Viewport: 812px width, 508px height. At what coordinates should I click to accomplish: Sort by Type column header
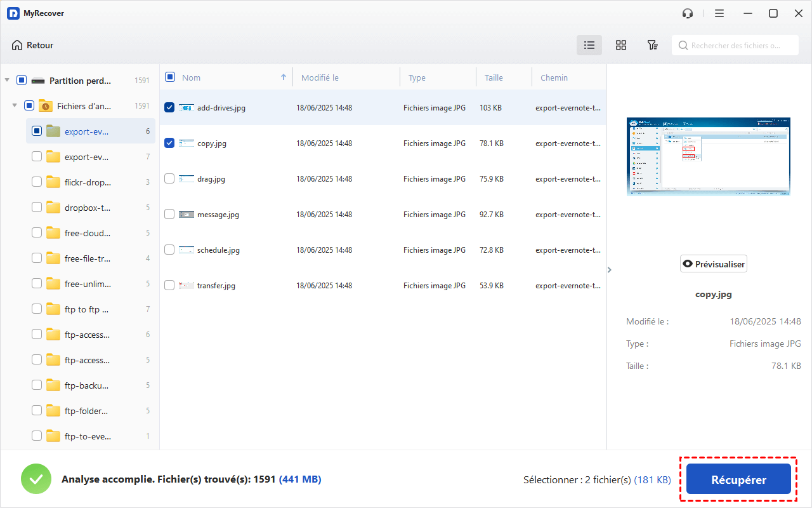[x=417, y=77]
